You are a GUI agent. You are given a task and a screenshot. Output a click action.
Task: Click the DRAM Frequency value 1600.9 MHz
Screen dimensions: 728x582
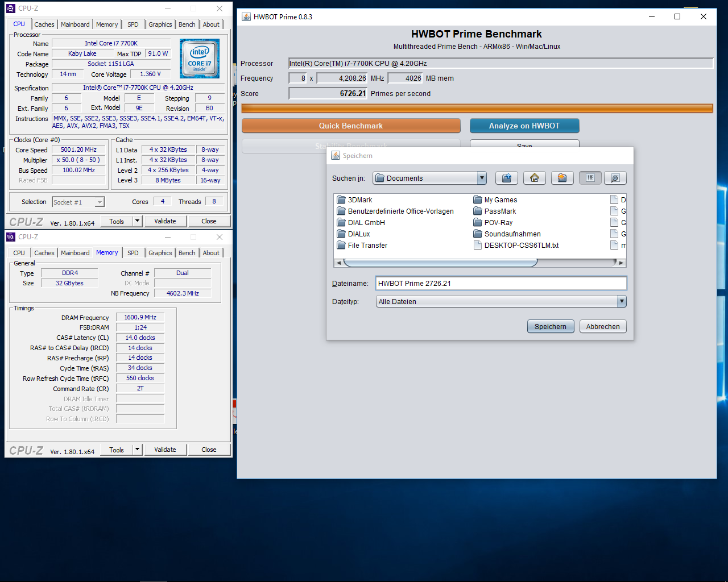click(140, 317)
